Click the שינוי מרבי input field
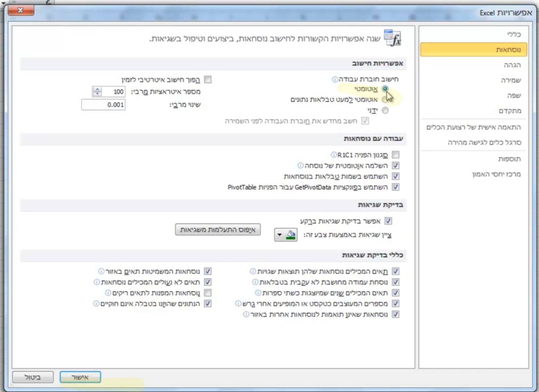This screenshot has height=392, width=539. pos(104,105)
